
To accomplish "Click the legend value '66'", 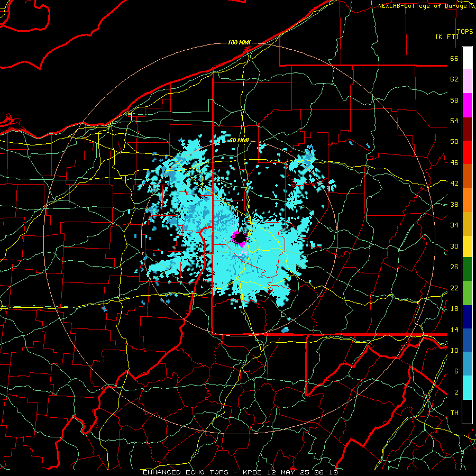I will click(454, 58).
